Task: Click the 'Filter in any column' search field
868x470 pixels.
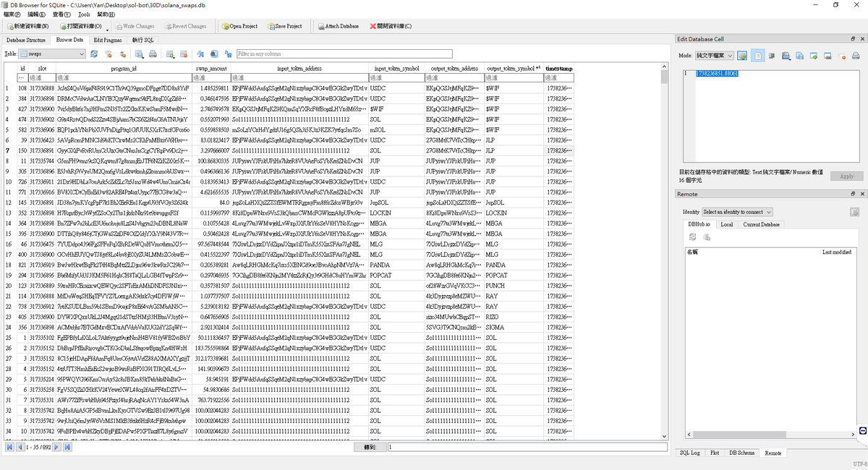Action: (344, 54)
